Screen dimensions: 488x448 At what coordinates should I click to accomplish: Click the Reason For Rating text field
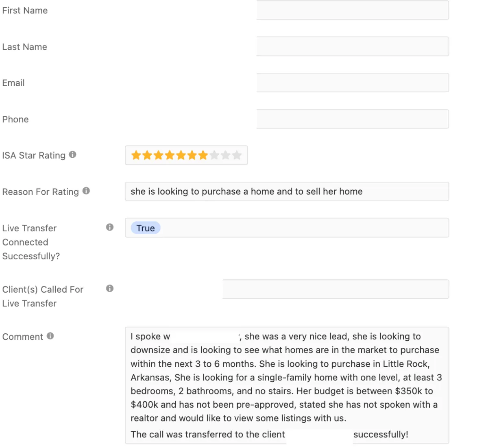pos(287,191)
